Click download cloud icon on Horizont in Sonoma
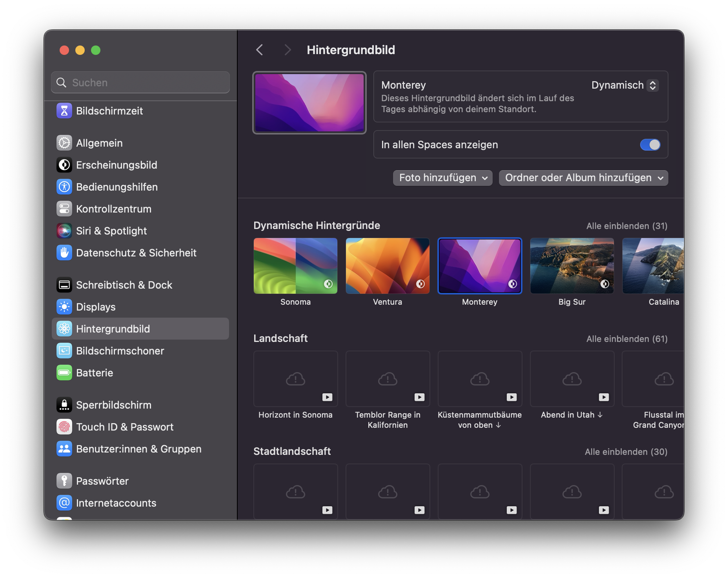The height and width of the screenshot is (578, 728). [x=295, y=379]
